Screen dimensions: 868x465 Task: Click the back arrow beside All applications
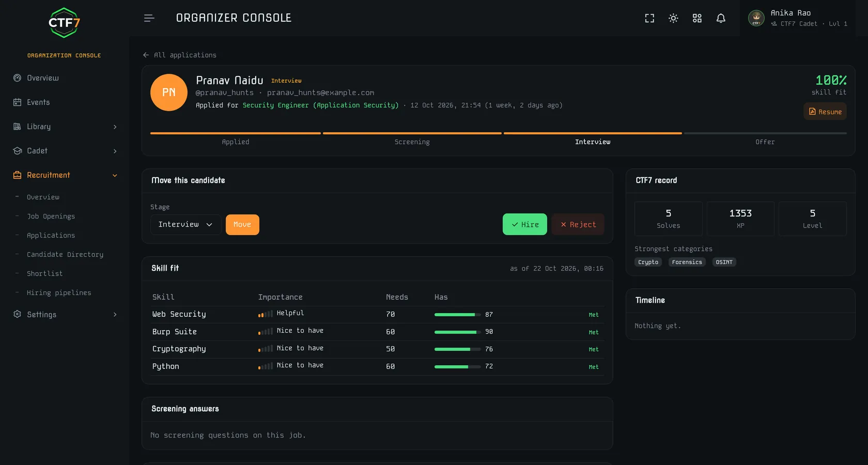point(146,55)
